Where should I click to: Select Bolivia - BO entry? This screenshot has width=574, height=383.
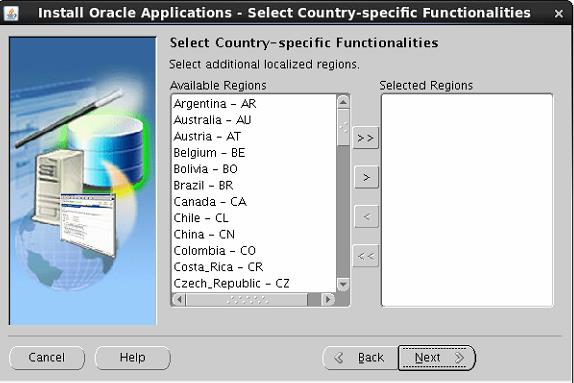tap(254, 169)
